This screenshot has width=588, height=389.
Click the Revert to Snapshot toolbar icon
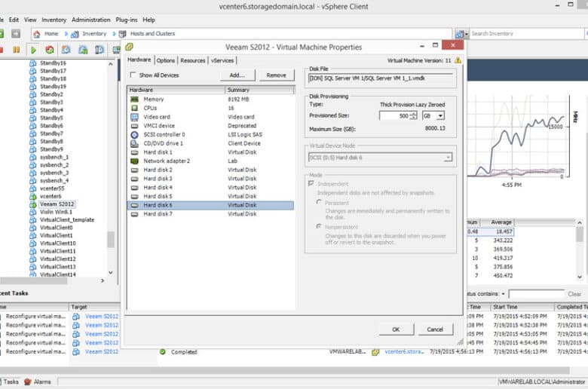click(83, 50)
